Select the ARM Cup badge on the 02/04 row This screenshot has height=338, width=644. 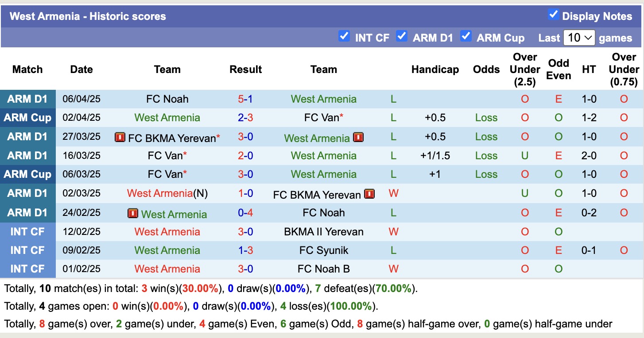tap(28, 117)
